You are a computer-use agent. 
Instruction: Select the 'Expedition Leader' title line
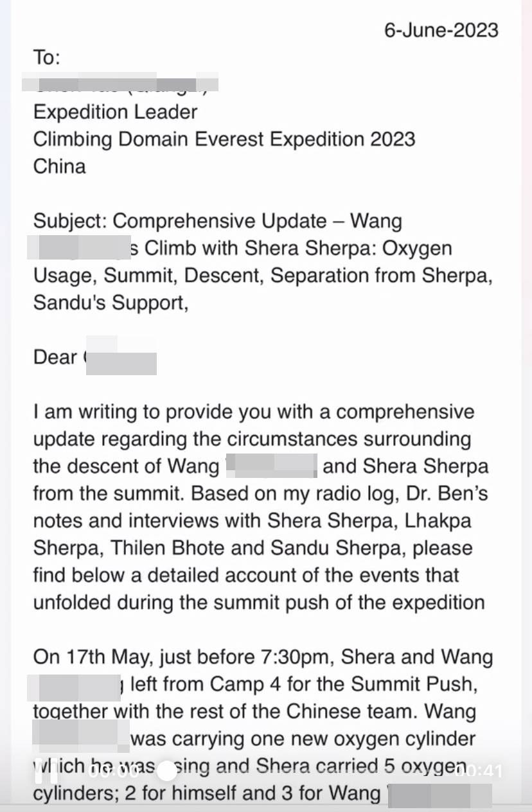tap(116, 112)
